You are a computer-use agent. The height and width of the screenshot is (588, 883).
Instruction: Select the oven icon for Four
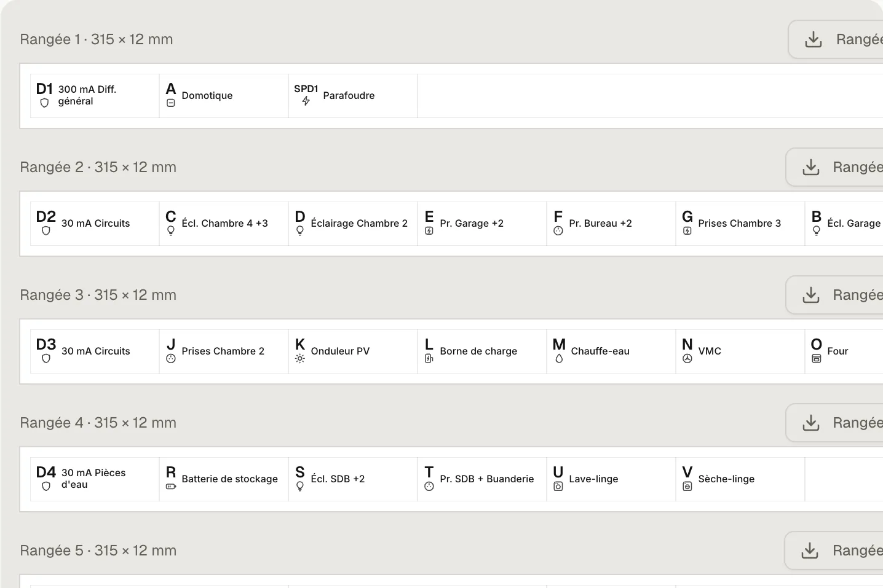(x=817, y=359)
